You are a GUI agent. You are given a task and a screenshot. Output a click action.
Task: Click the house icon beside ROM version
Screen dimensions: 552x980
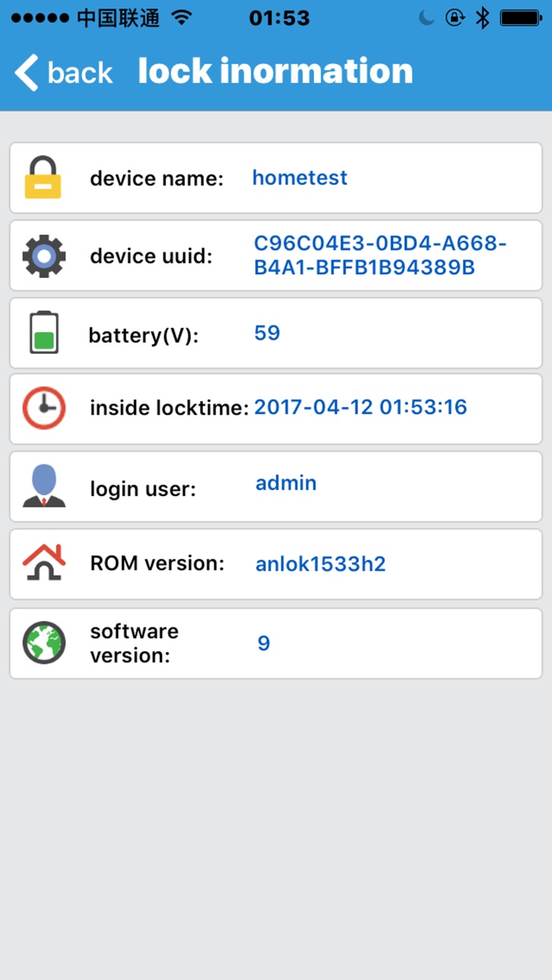(x=44, y=563)
